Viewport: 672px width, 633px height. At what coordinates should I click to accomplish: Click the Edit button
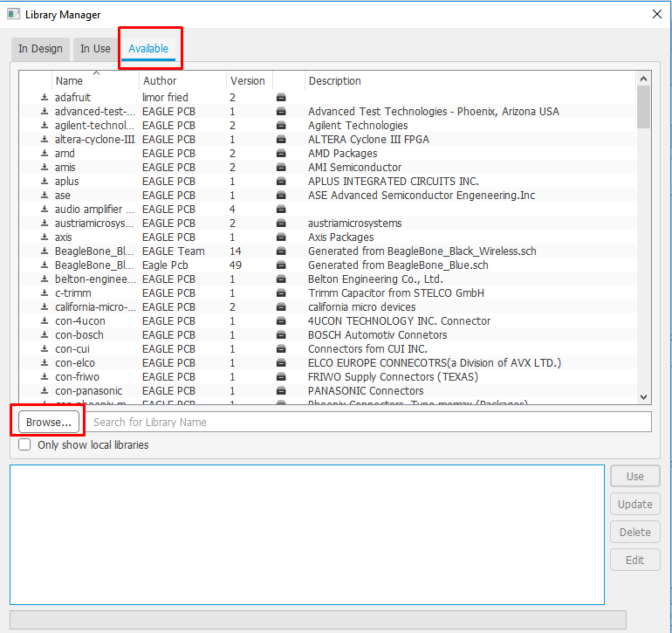point(634,560)
